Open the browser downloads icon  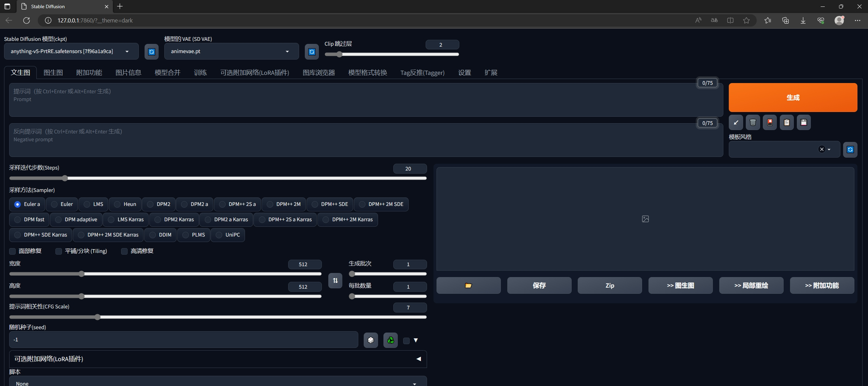point(803,20)
